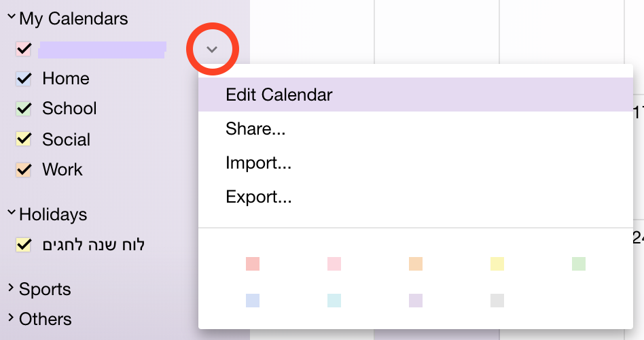Collapse the Holidays group

[x=12, y=213]
